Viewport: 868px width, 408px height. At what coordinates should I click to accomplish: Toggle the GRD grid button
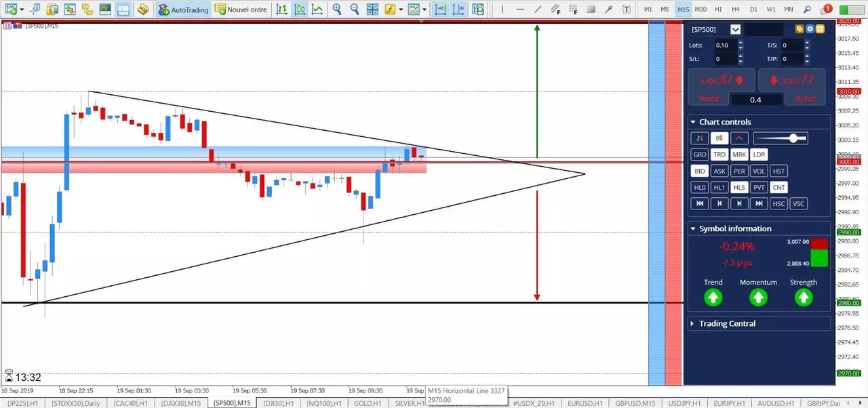pyautogui.click(x=699, y=155)
